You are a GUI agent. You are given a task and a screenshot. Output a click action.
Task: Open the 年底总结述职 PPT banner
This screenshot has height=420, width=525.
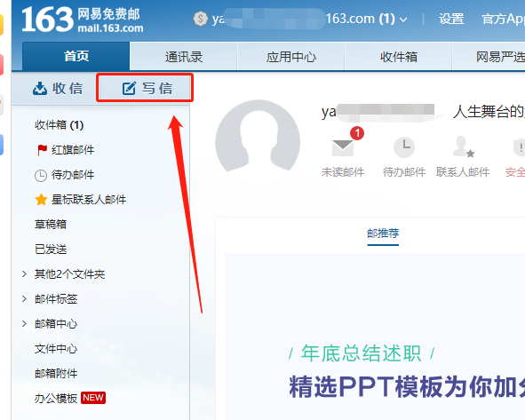click(x=375, y=337)
